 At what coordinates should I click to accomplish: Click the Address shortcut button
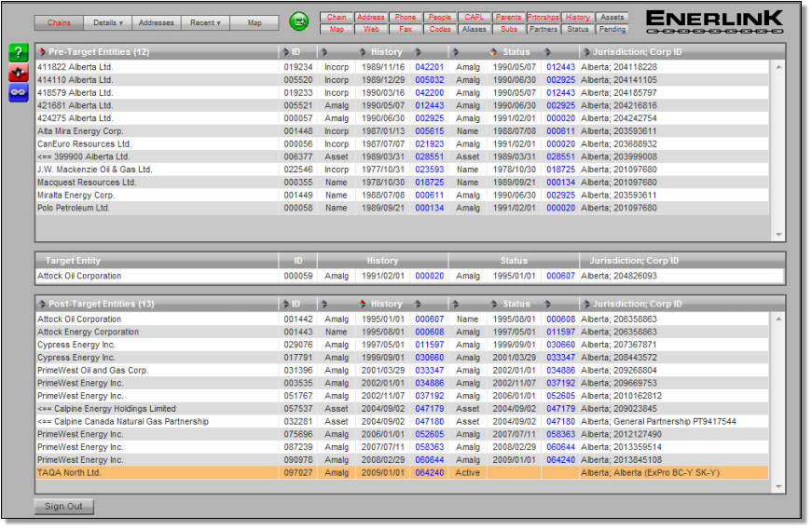(371, 17)
